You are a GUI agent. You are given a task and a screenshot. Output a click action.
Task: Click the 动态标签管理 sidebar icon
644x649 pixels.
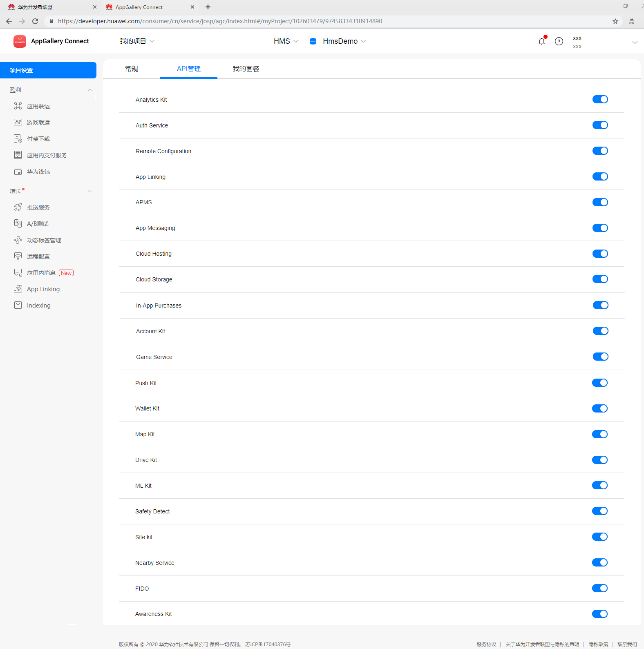click(x=18, y=240)
